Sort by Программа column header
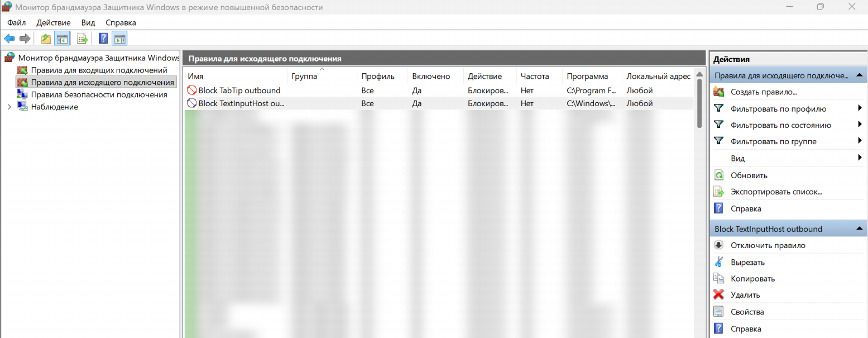 coord(593,77)
